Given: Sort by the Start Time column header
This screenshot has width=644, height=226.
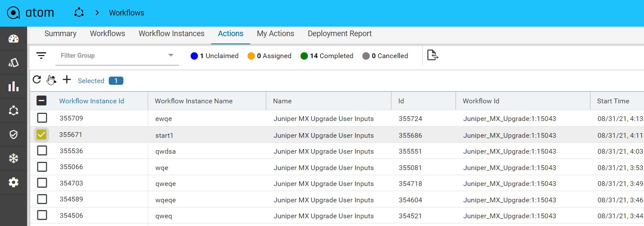Looking at the screenshot, I should [x=613, y=101].
